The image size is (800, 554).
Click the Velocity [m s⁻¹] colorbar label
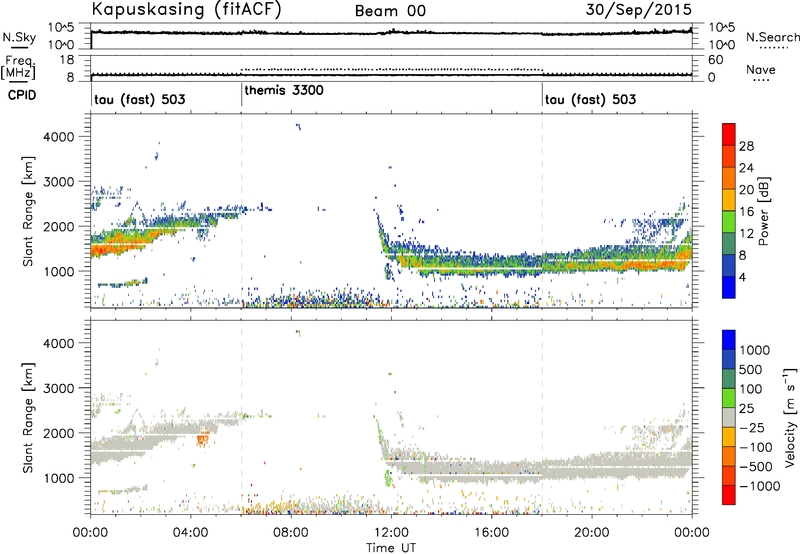click(x=790, y=417)
